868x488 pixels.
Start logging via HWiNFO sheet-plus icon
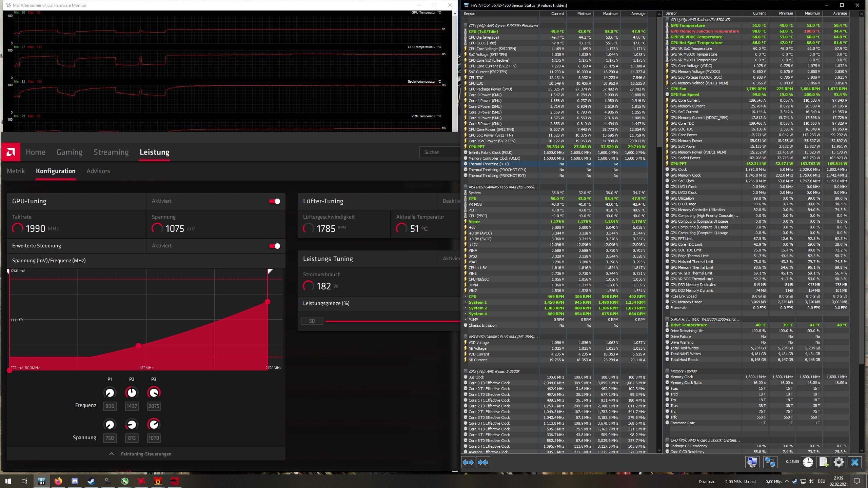tap(824, 462)
